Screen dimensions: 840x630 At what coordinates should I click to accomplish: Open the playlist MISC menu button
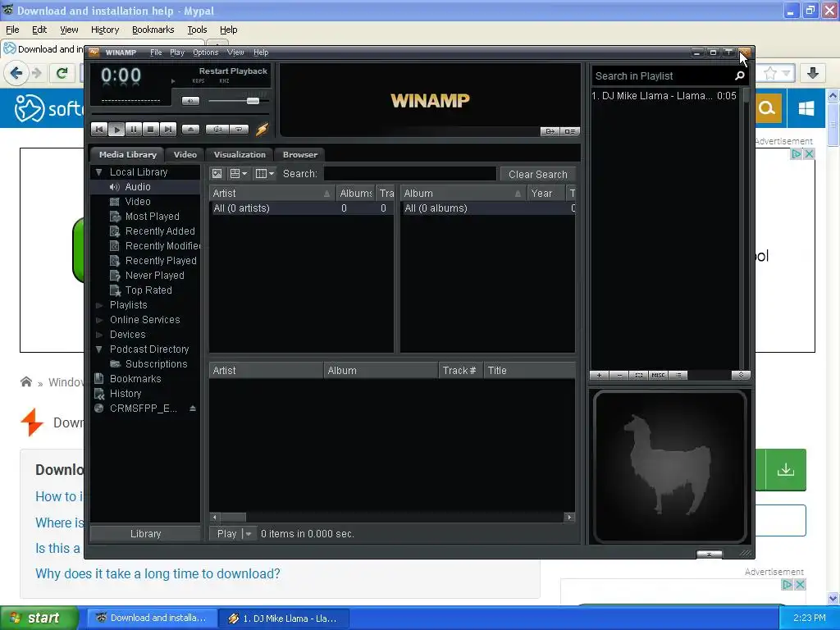coord(658,375)
